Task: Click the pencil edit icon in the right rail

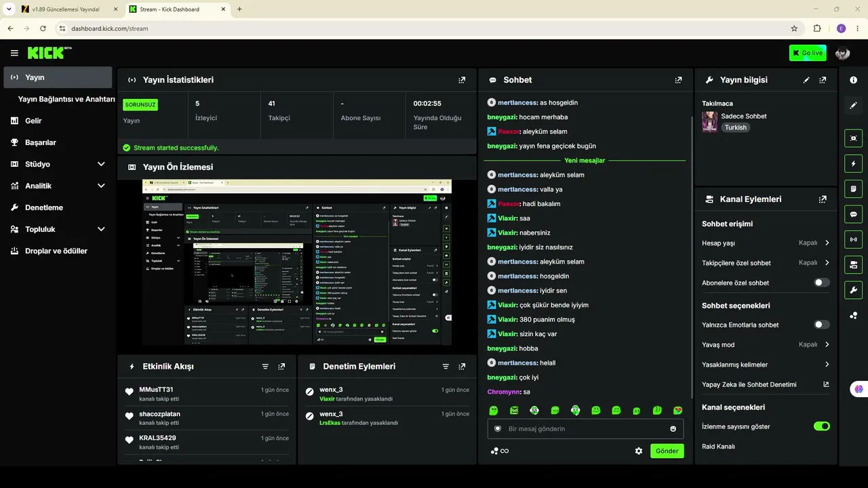Action: [853, 105]
